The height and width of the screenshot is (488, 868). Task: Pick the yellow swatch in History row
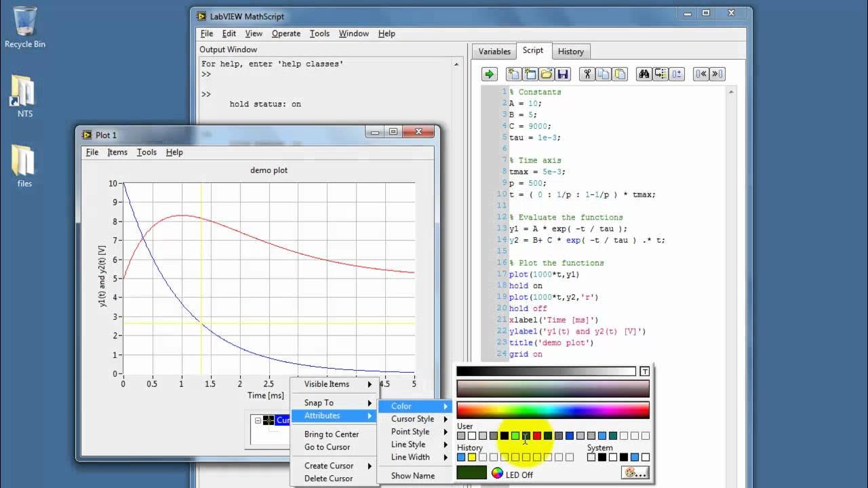(x=472, y=457)
